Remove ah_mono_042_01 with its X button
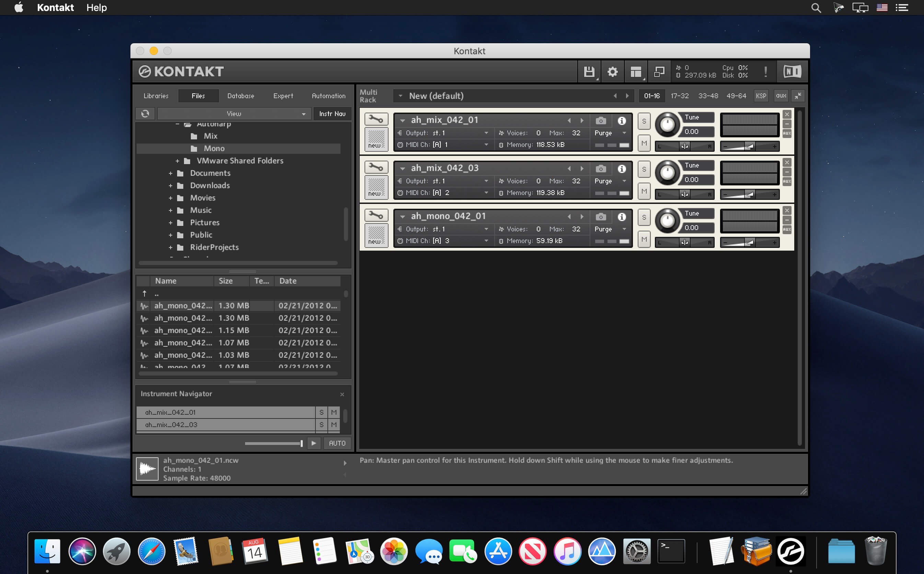Viewport: 924px width, 574px height. [787, 210]
